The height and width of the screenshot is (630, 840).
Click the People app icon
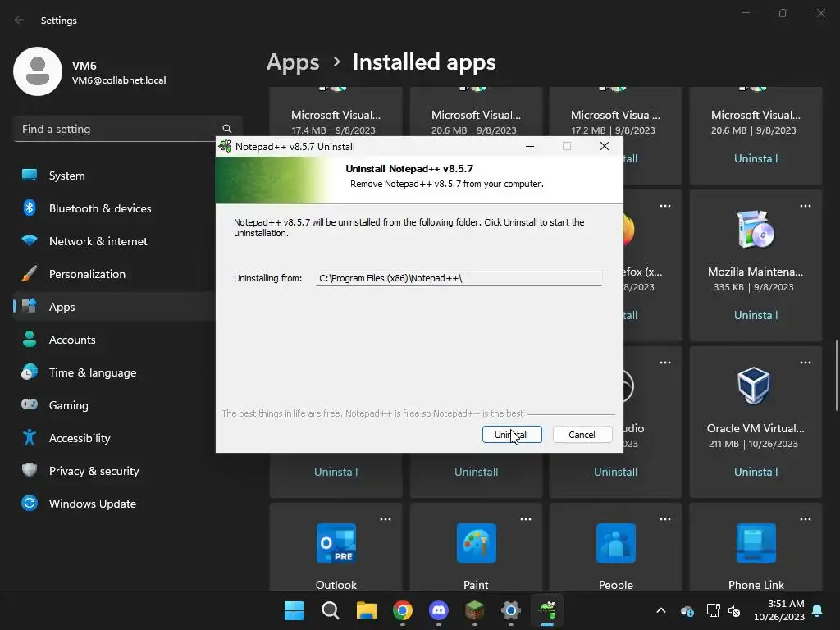click(615, 543)
